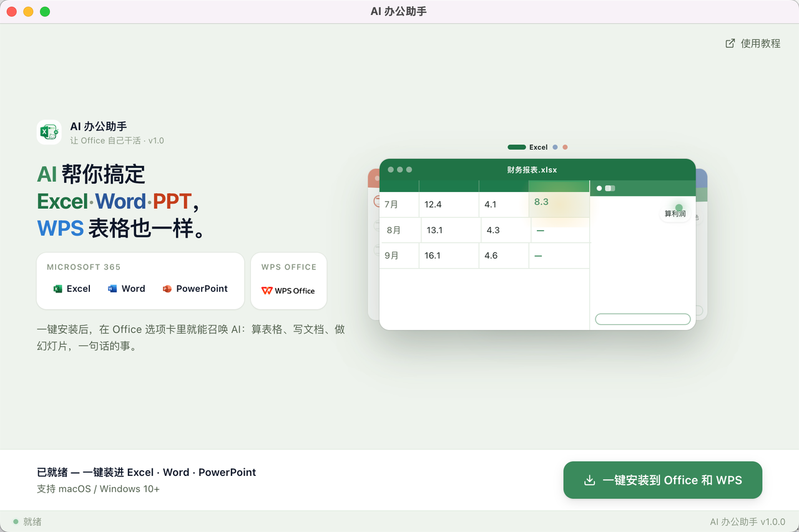Click the 财务报表.xlsx title in the preview
Image resolution: width=799 pixels, height=532 pixels.
[532, 170]
